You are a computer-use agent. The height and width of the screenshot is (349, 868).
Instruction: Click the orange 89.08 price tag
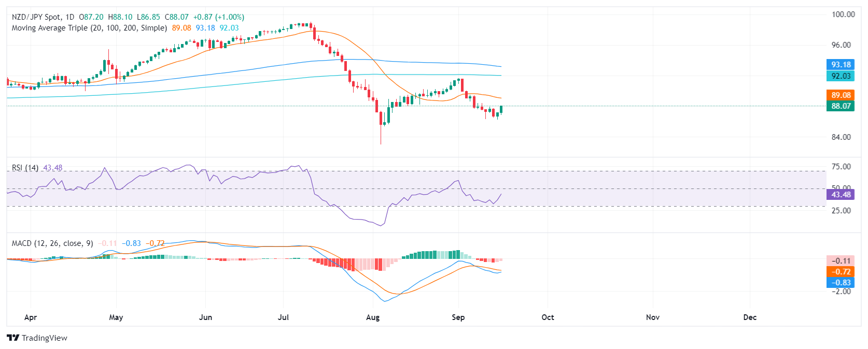click(x=841, y=95)
